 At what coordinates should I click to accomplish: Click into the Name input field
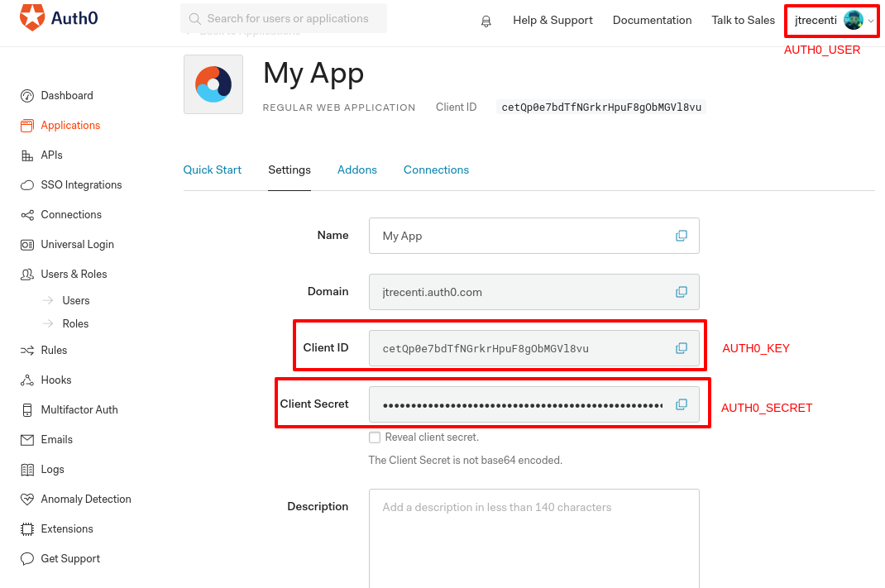pyautogui.click(x=534, y=236)
